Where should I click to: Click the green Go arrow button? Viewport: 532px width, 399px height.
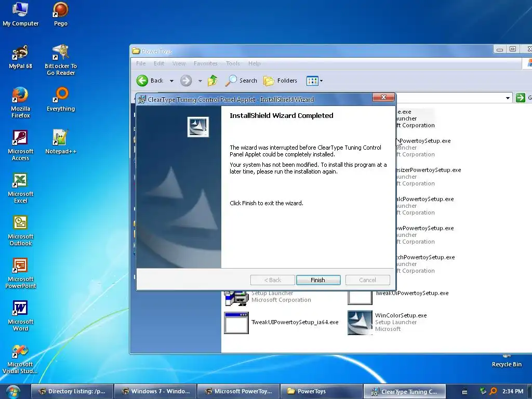pyautogui.click(x=520, y=98)
